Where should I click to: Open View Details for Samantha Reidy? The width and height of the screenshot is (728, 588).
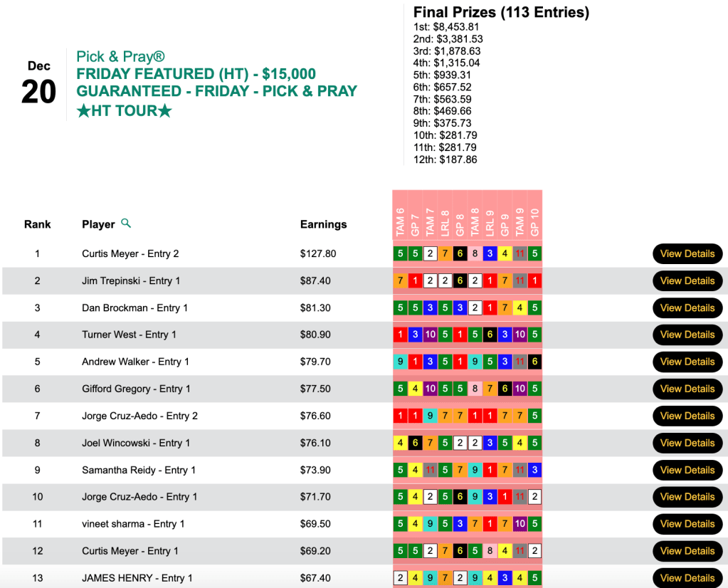coord(687,470)
